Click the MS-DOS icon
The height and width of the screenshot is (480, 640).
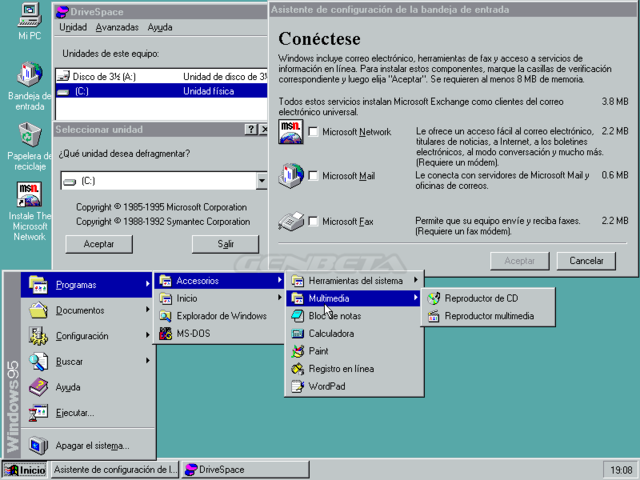click(x=165, y=333)
